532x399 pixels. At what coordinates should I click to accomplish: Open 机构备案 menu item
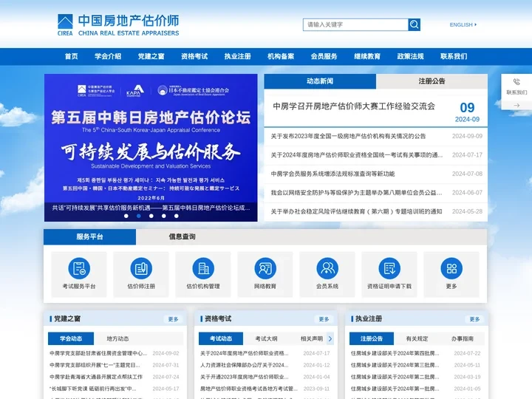(281, 56)
